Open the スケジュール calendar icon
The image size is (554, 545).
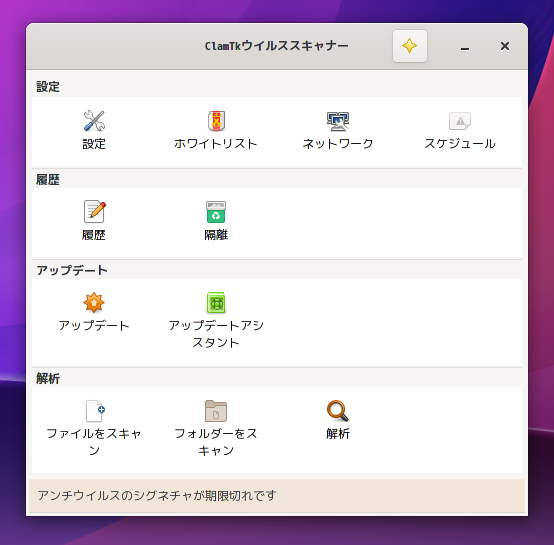[x=460, y=121]
